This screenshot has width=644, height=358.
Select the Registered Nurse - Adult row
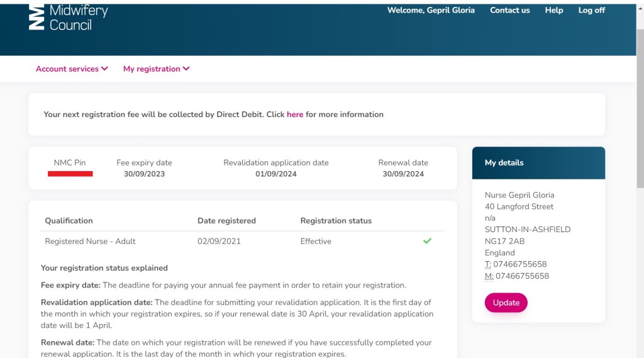click(90, 241)
